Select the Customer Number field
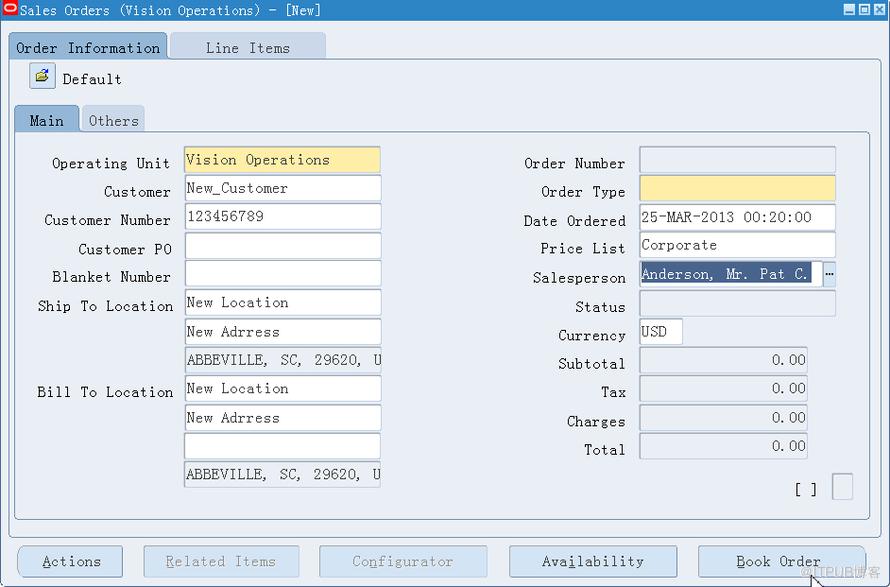This screenshot has height=587, width=890. point(283,217)
